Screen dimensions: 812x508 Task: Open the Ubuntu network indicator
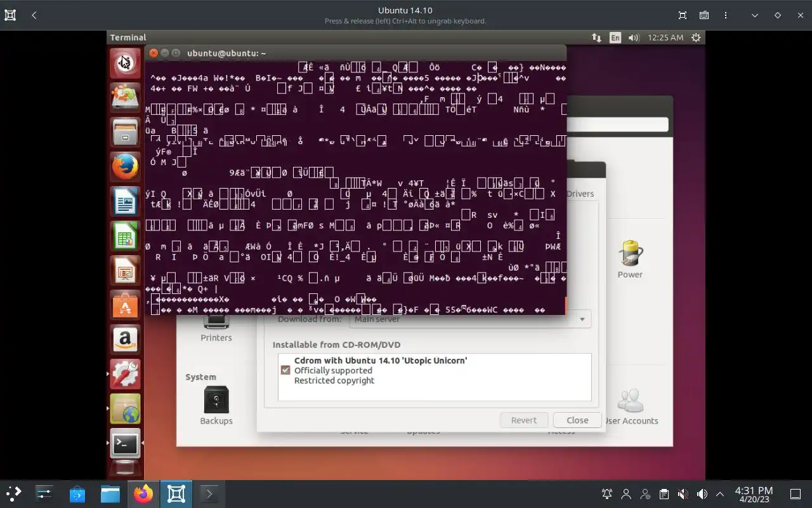point(596,37)
